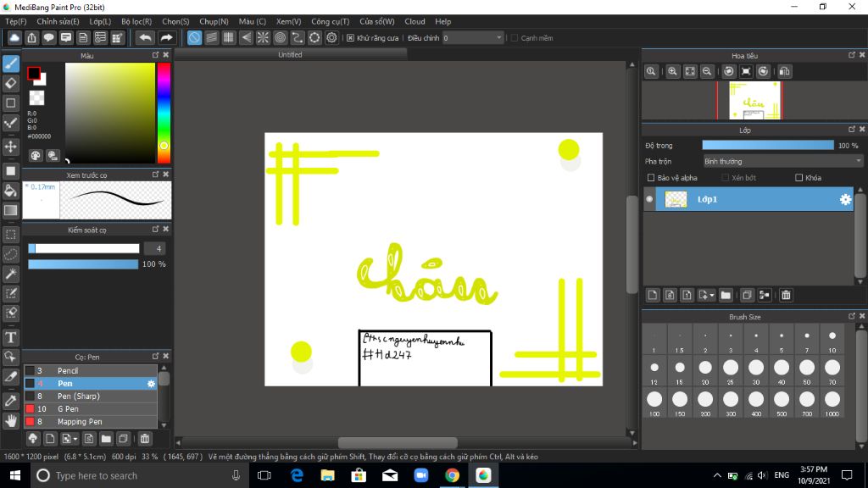Open the Điều chỉnh correction dropdown
This screenshot has height=488, width=868.
(473, 37)
